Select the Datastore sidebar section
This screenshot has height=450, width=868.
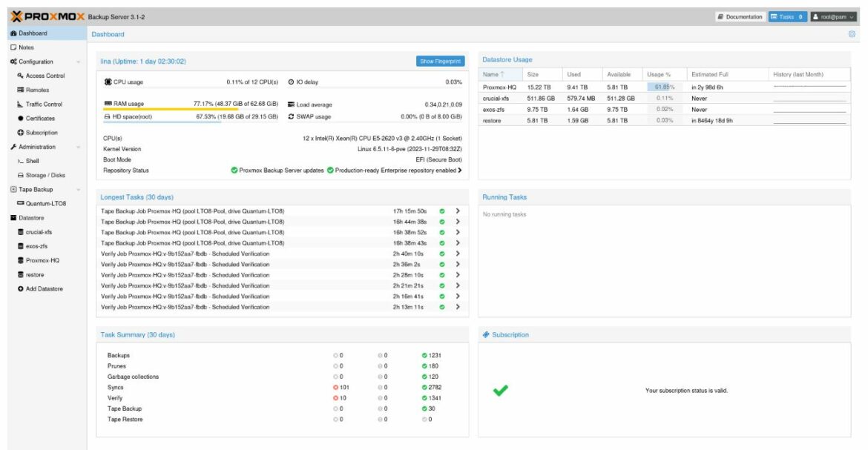click(47, 218)
